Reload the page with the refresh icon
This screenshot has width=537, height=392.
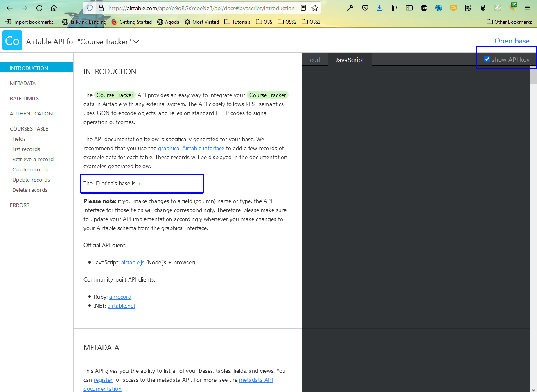[39, 8]
